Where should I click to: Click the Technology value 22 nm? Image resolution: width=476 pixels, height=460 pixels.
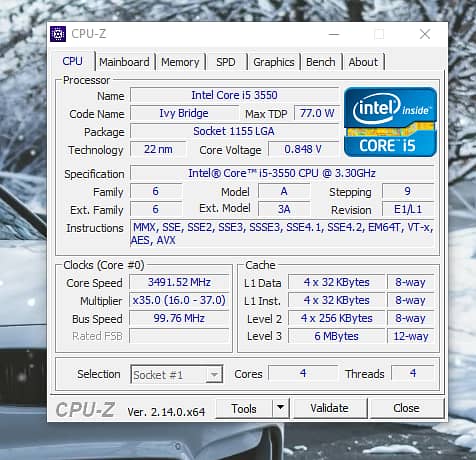coord(158,149)
